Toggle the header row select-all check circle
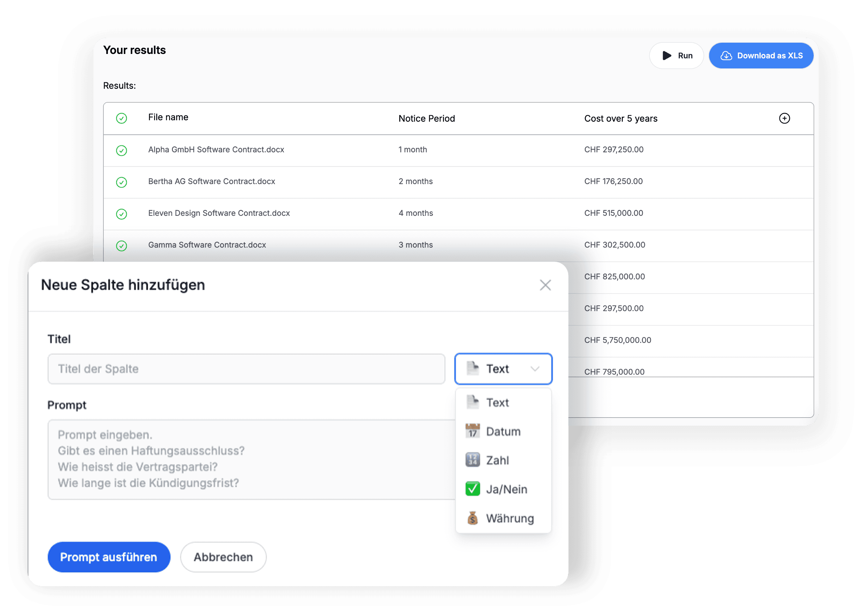The width and height of the screenshot is (868, 614). click(121, 118)
